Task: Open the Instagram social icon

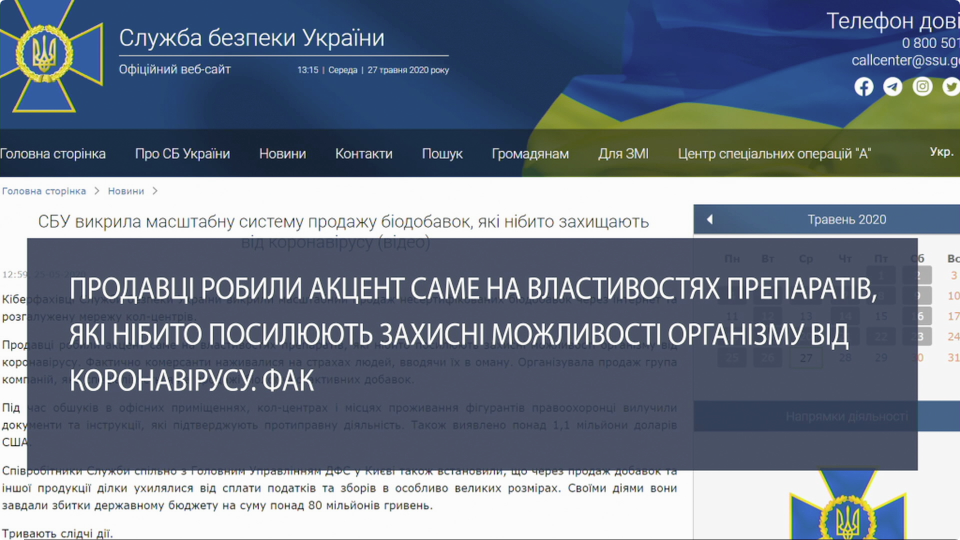Action: (922, 86)
